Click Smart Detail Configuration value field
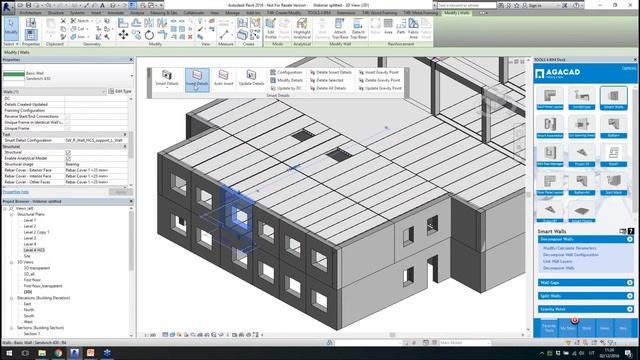640x360 pixels. tap(96, 140)
